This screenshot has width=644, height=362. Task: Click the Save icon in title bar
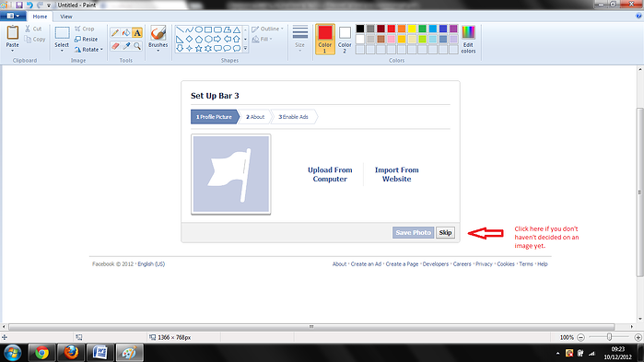tap(19, 6)
